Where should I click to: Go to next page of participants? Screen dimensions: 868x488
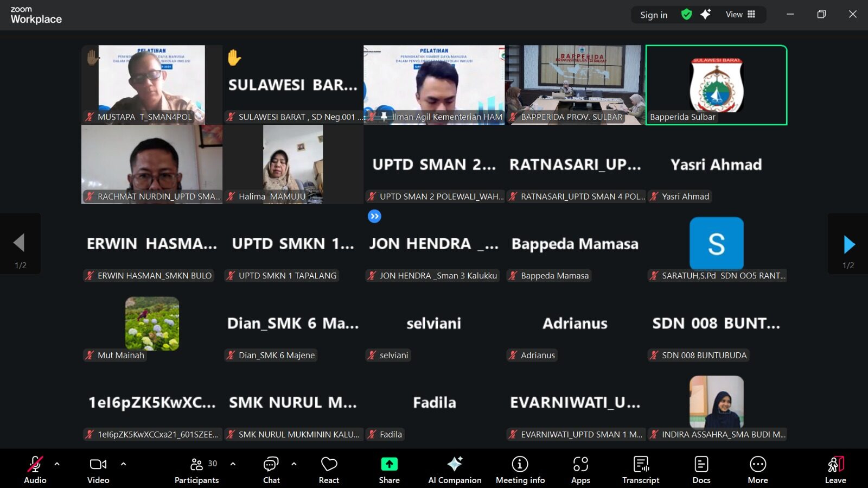coord(848,244)
